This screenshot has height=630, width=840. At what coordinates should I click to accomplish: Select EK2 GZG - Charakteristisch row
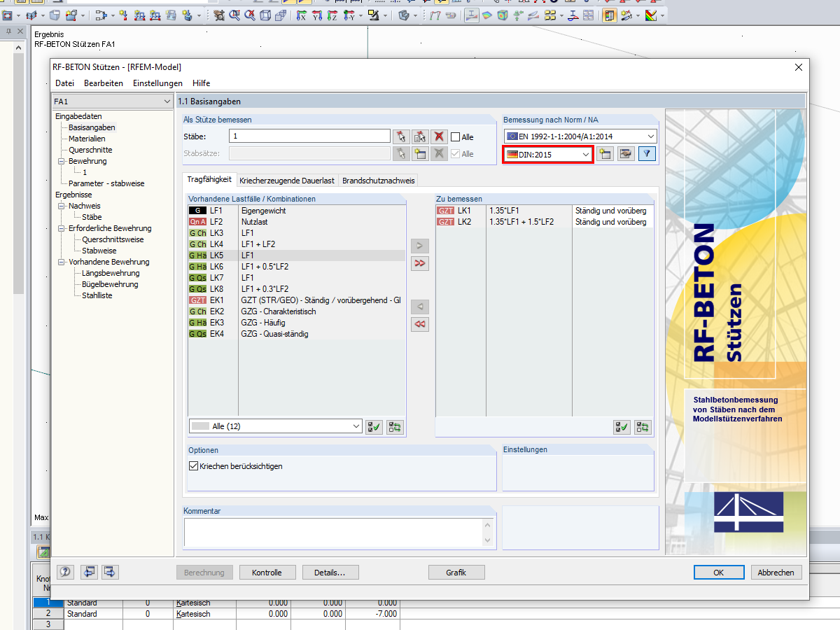point(297,311)
